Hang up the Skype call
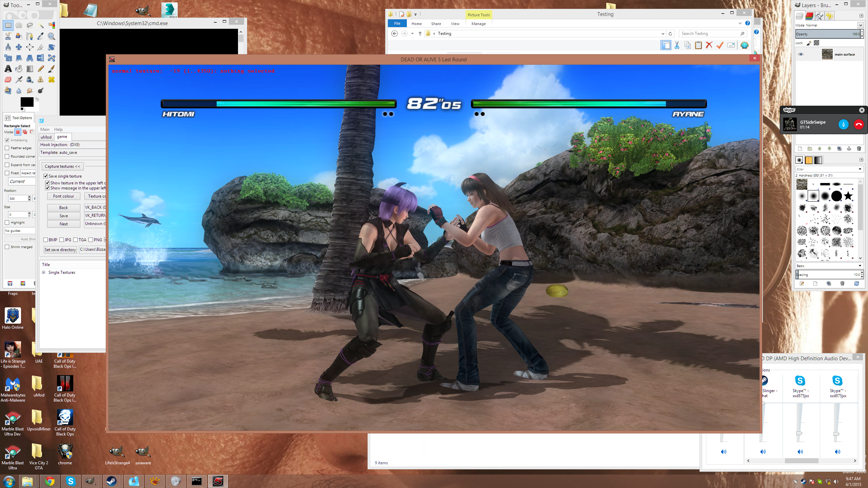The width and height of the screenshot is (868, 488). pos(859,124)
